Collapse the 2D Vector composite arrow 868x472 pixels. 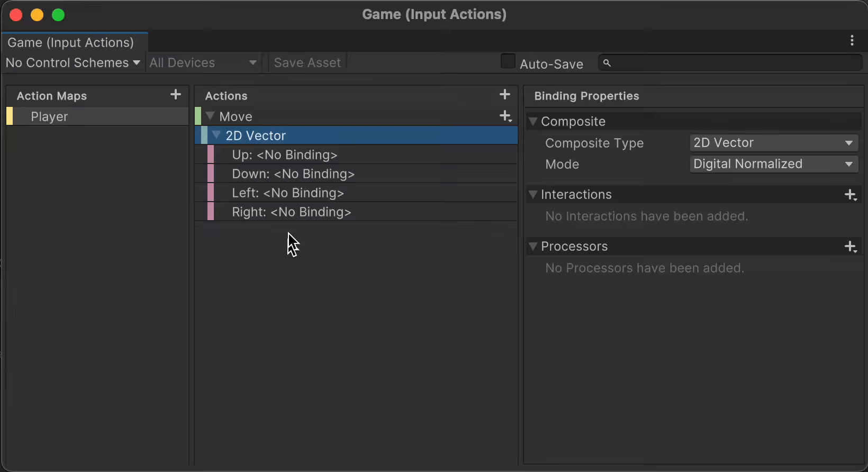[x=216, y=135]
